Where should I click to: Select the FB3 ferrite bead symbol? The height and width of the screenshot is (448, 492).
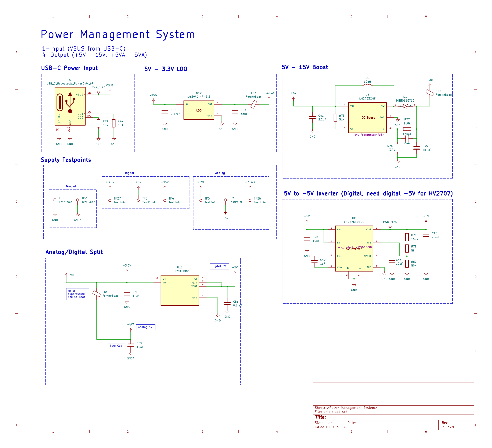tap(254, 104)
